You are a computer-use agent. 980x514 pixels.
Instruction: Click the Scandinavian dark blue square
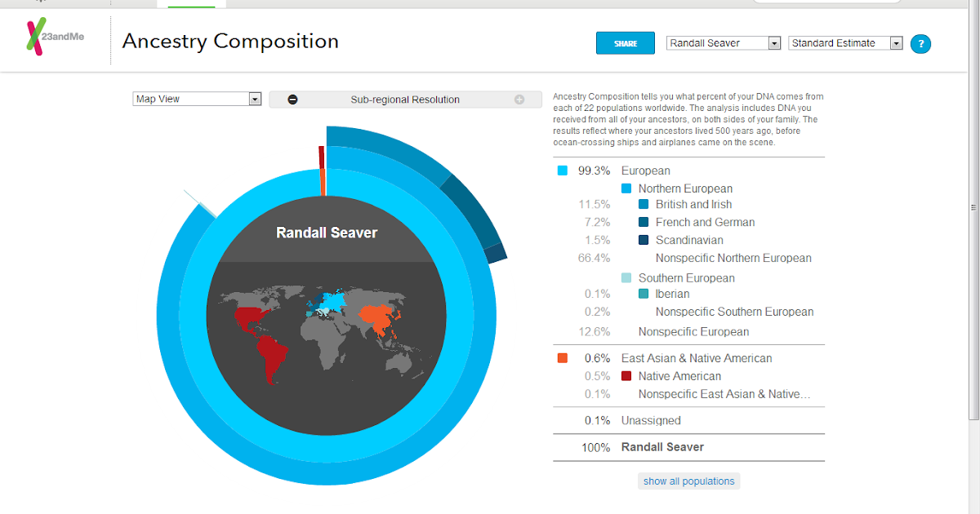[645, 240]
